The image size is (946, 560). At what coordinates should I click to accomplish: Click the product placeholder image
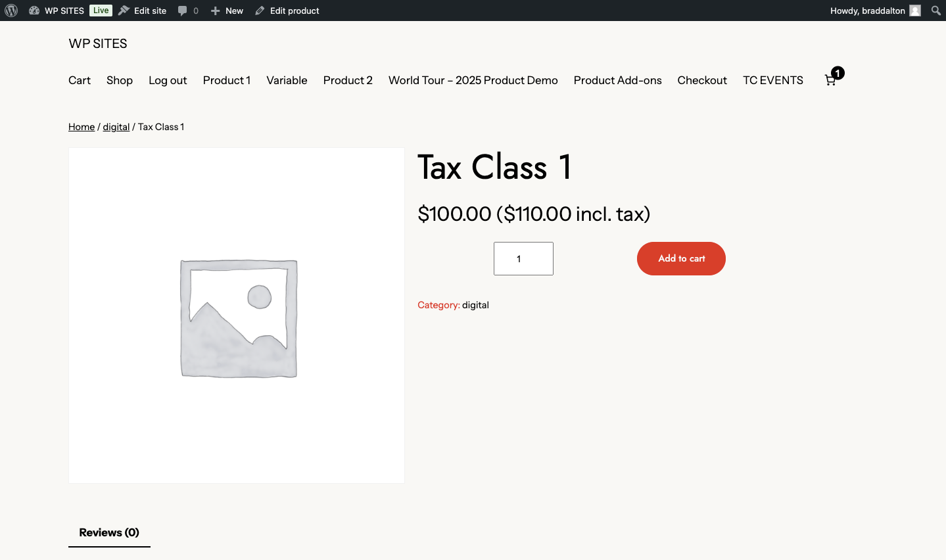[237, 315]
